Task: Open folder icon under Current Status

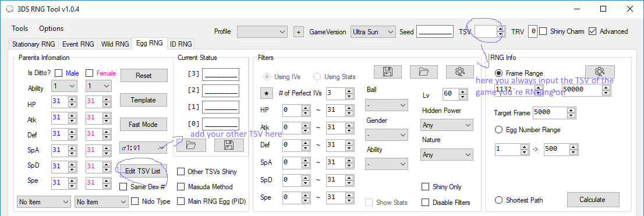Action: tap(191, 145)
